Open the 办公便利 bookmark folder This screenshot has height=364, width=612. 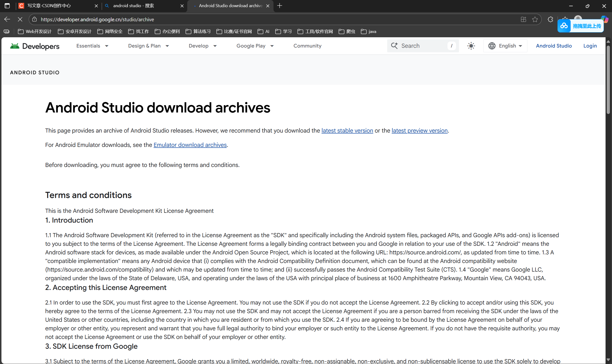167,31
